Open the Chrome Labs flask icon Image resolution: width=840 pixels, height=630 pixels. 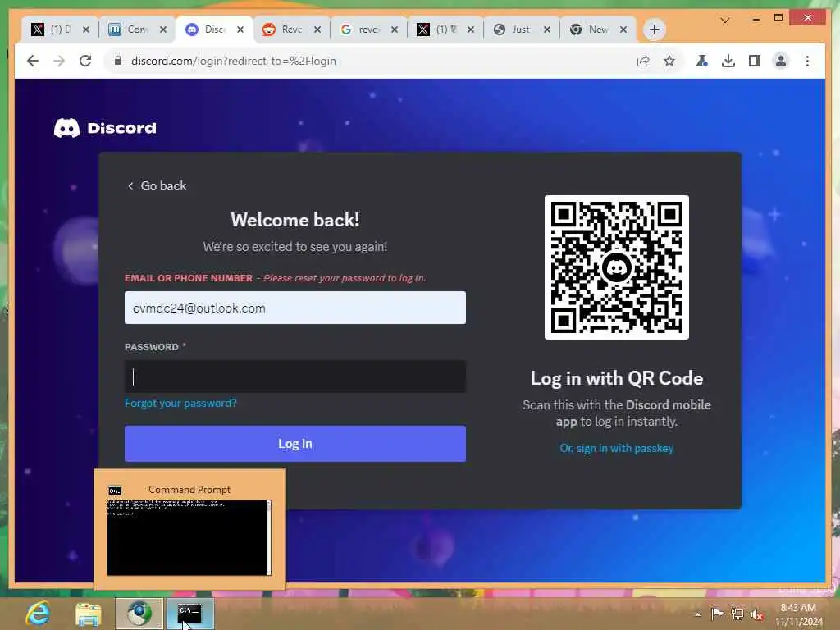coord(702,61)
